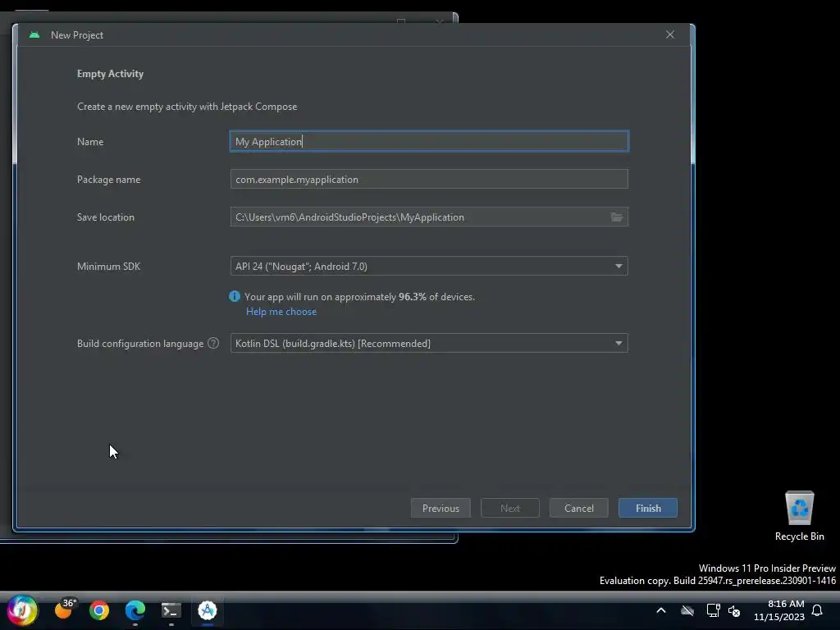Open the Help me choose link

(x=281, y=312)
